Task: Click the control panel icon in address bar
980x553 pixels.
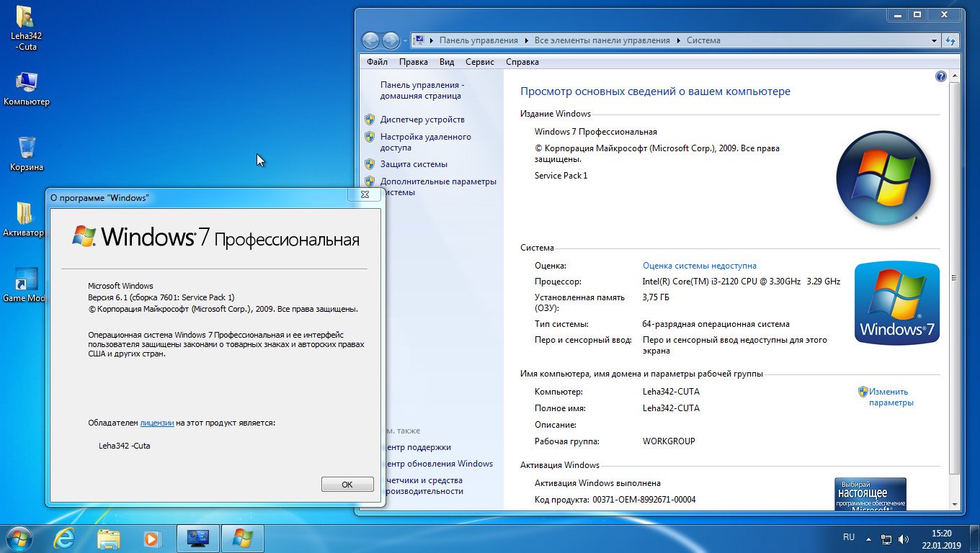Action: pos(420,40)
